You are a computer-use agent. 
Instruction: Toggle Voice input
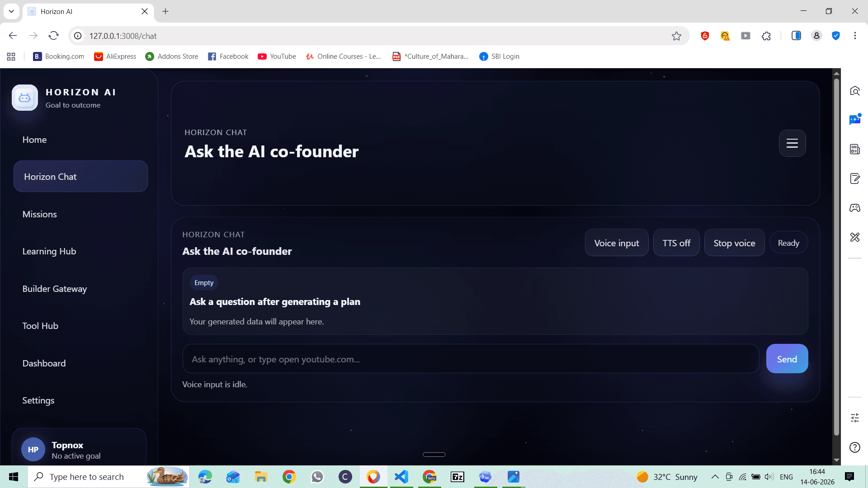[617, 243]
